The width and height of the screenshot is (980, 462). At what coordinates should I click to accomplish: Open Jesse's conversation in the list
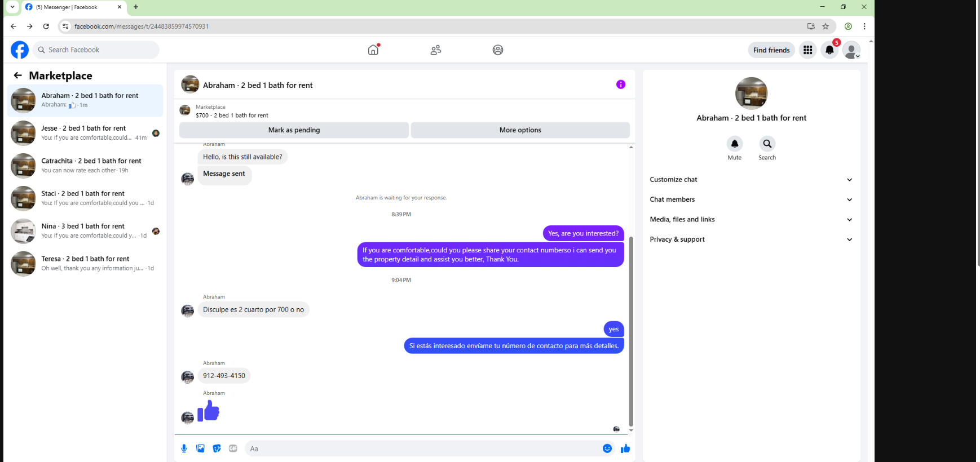(85, 134)
